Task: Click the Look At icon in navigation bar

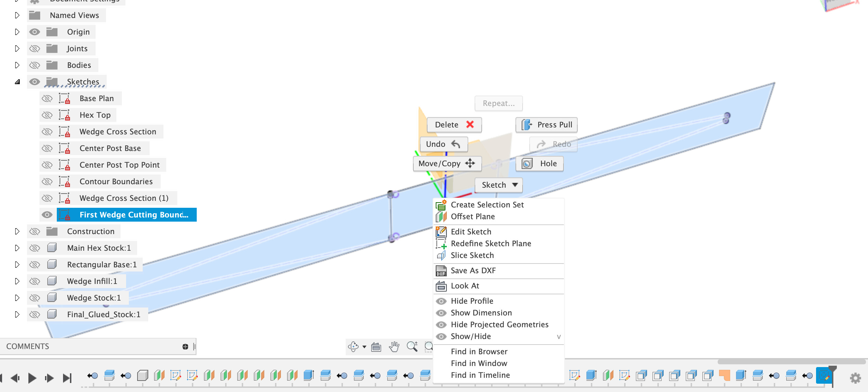Action: click(376, 347)
